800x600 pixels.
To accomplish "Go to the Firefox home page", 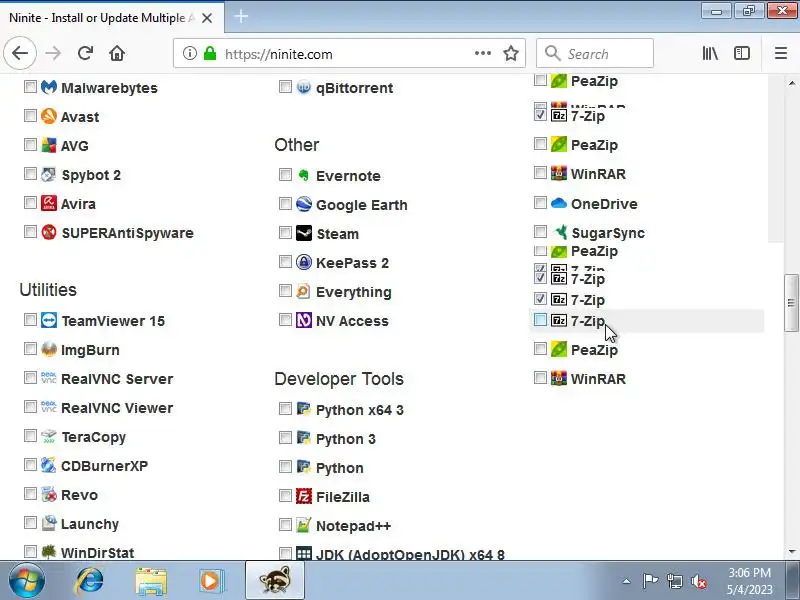I will tap(117, 53).
